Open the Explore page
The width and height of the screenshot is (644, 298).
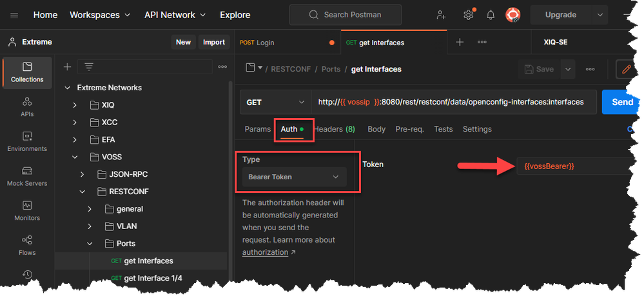pyautogui.click(x=235, y=15)
